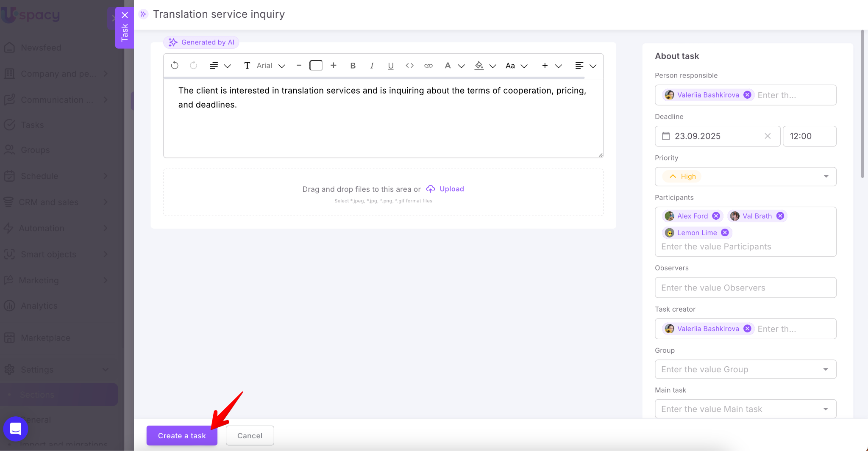The image size is (868, 451).
Task: Open the Arial font family dropdown
Action: [x=270, y=66]
